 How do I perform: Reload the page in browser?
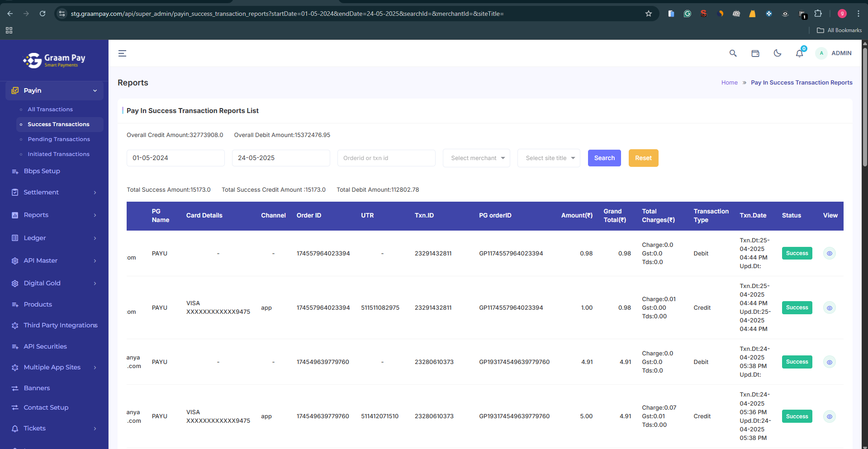point(43,14)
